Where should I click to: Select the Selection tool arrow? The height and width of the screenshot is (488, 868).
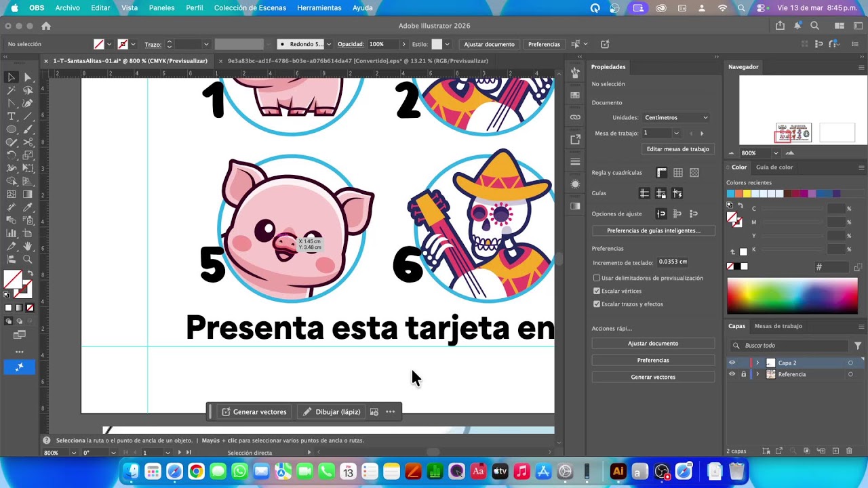pyautogui.click(x=12, y=77)
